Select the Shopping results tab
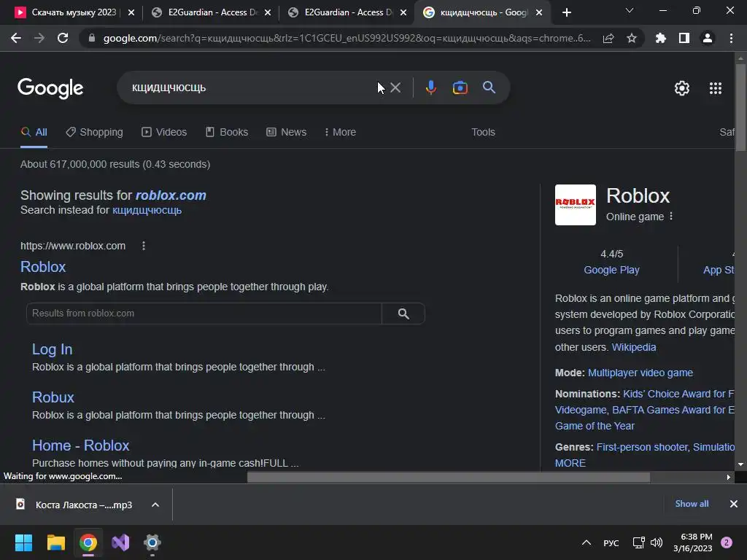 pos(94,132)
